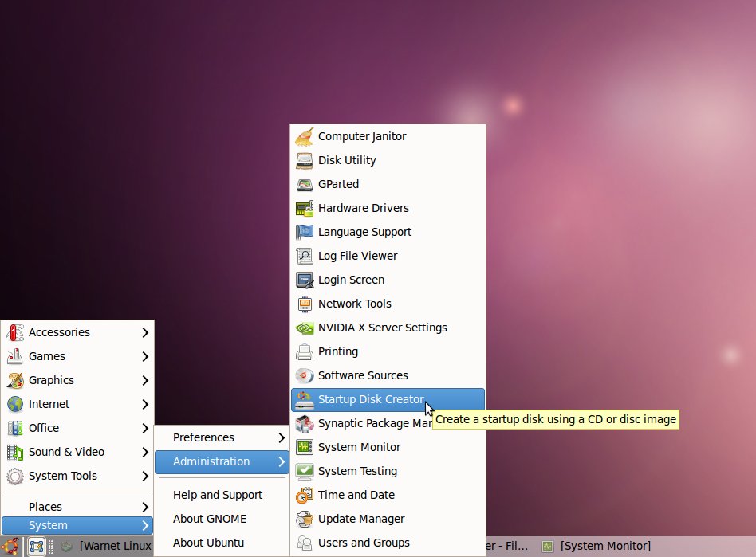The width and height of the screenshot is (756, 557).
Task: Click the Synaptic Package Manager icon
Action: (304, 423)
